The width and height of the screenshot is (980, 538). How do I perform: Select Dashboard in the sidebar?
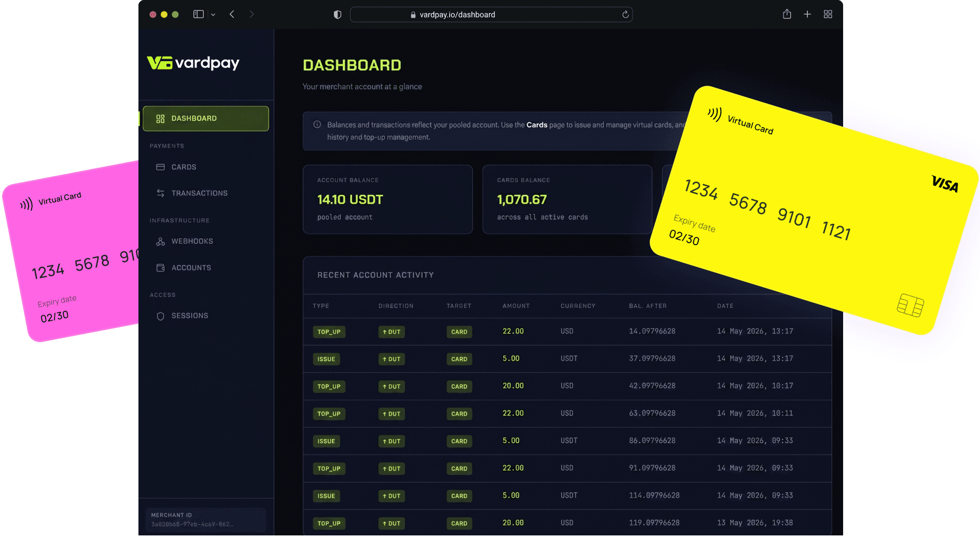pyautogui.click(x=206, y=119)
